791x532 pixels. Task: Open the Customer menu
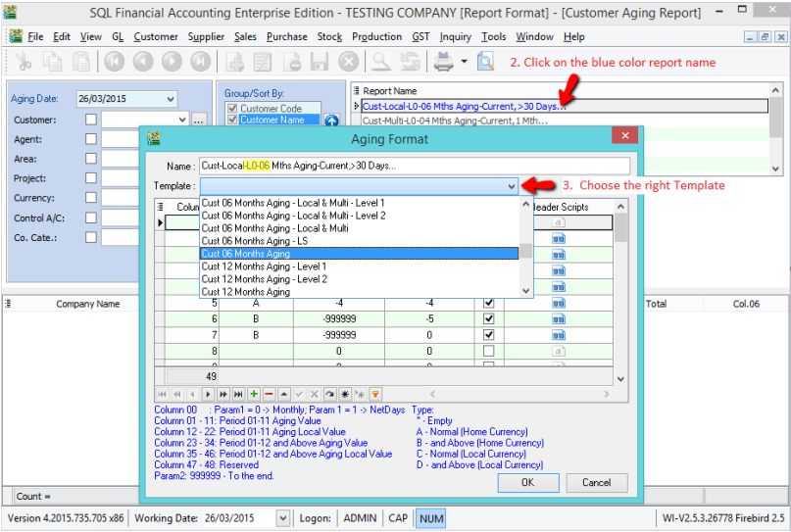tap(156, 36)
